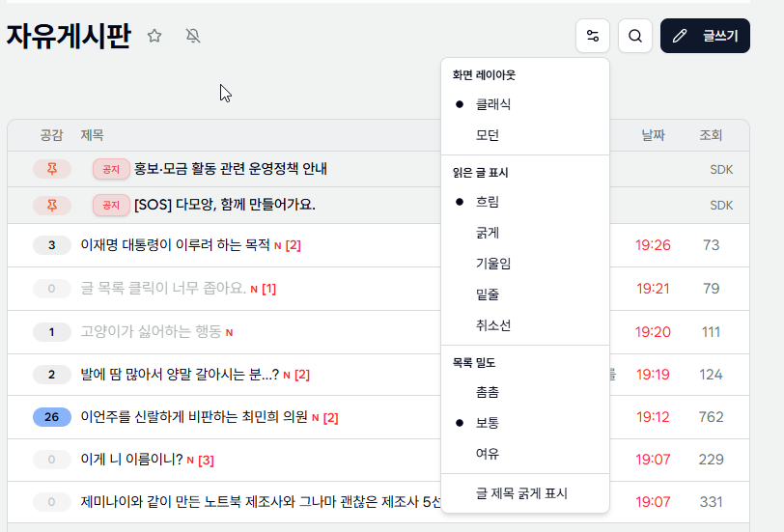Click the pin icon on 홍보·모금 notice row
The image size is (784, 532).
(x=52, y=169)
